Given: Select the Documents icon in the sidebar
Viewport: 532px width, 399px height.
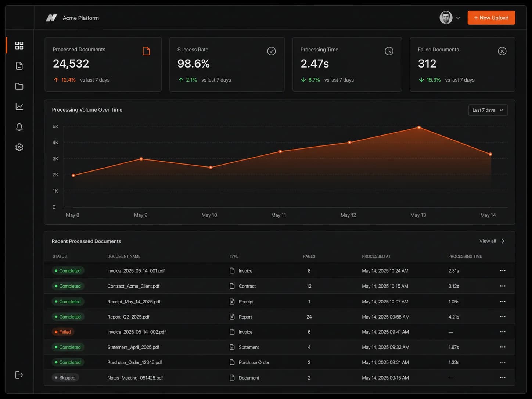Looking at the screenshot, I should pyautogui.click(x=19, y=66).
